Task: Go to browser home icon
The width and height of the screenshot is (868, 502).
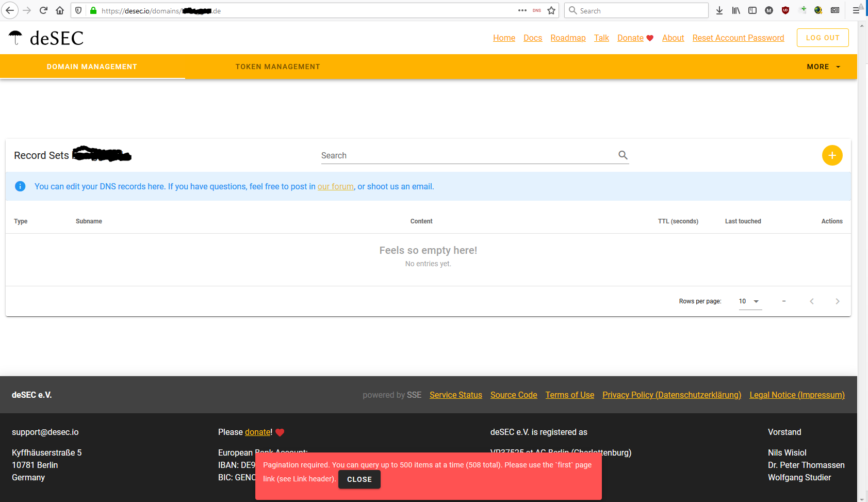Action: click(60, 10)
